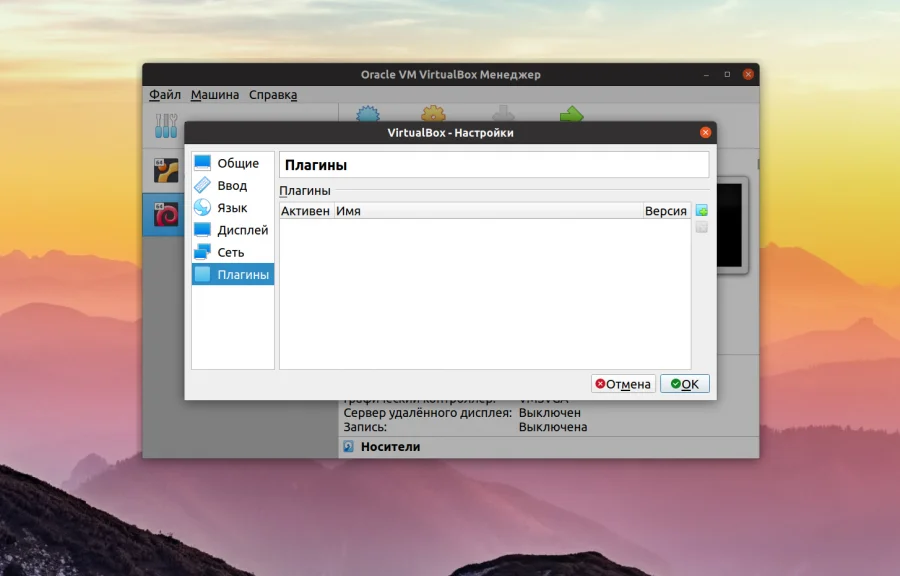Open the Справка menu
Viewport: 900px width, 576px height.
pos(271,94)
